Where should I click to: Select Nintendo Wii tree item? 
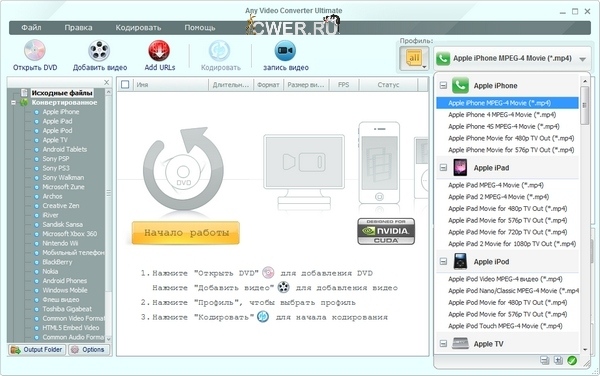[60, 243]
